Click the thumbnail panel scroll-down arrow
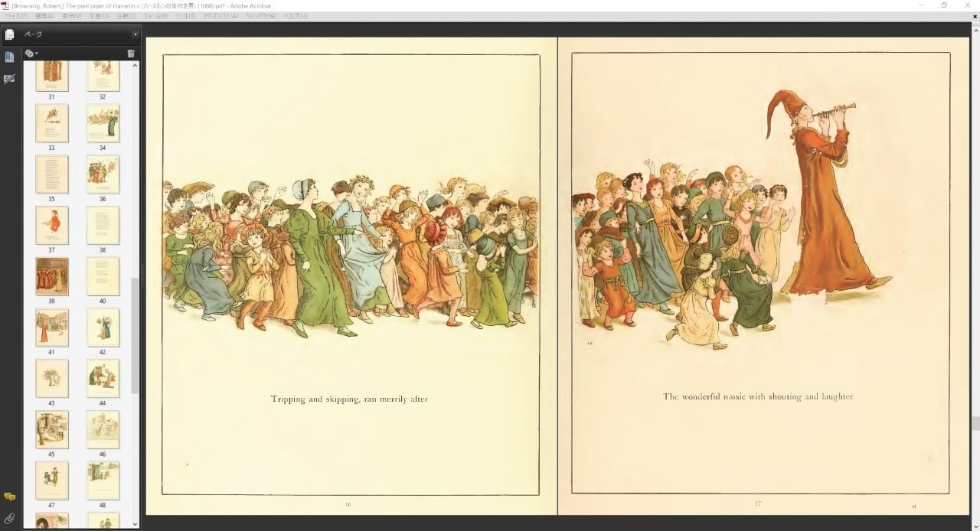Viewport: 980px width, 531px height. [x=136, y=524]
